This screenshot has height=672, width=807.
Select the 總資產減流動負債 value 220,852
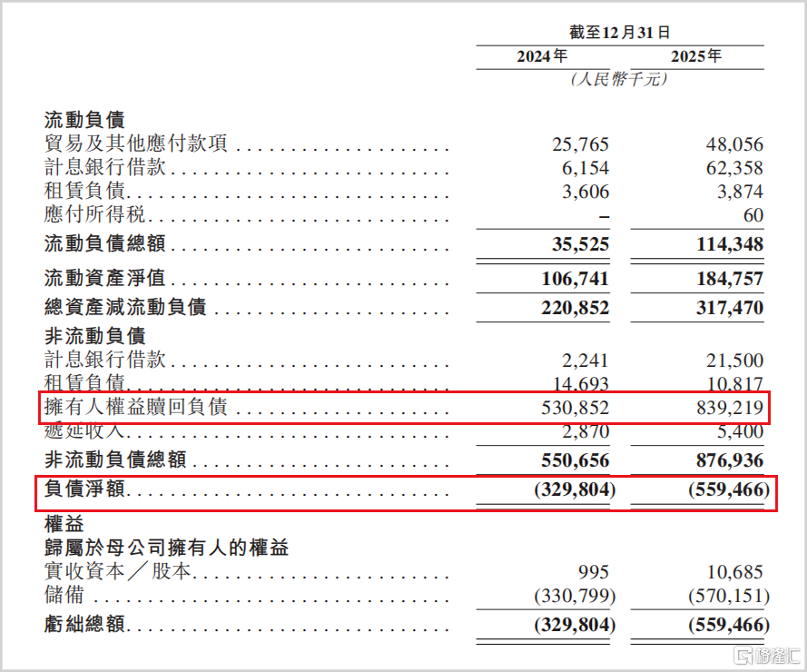click(575, 308)
